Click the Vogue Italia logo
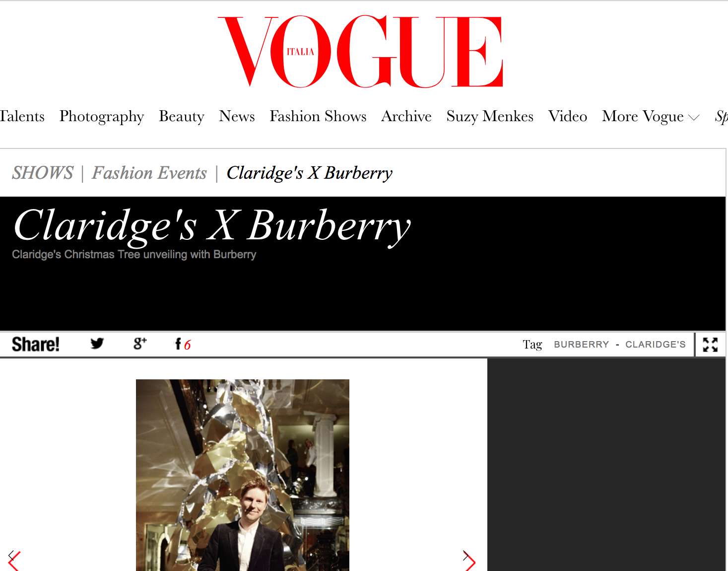The image size is (728, 571). [x=361, y=51]
